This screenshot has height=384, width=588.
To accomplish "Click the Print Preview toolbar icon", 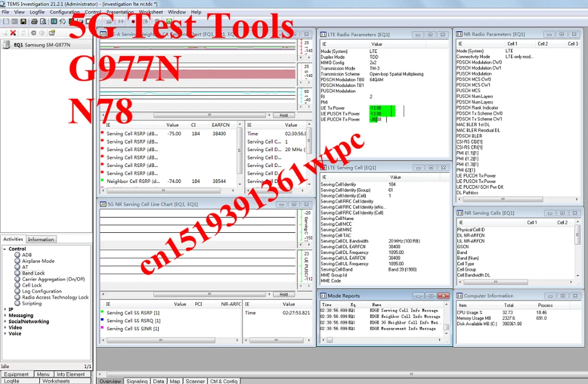I will pos(43,22).
